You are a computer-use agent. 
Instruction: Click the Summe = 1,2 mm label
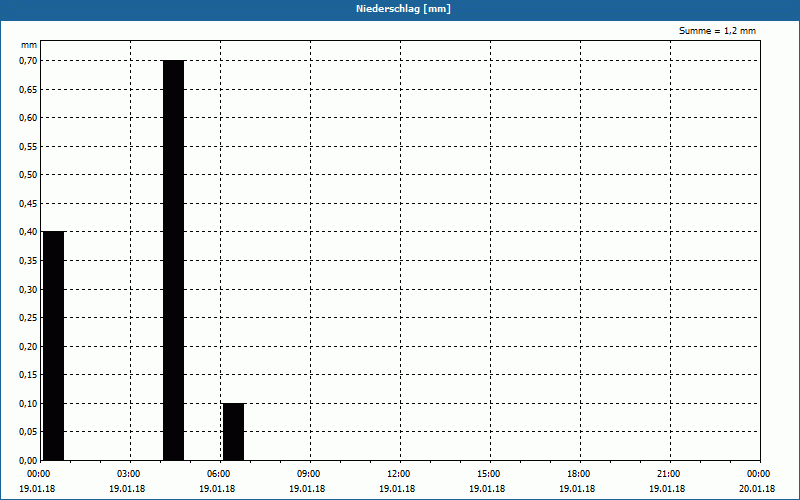(x=717, y=31)
